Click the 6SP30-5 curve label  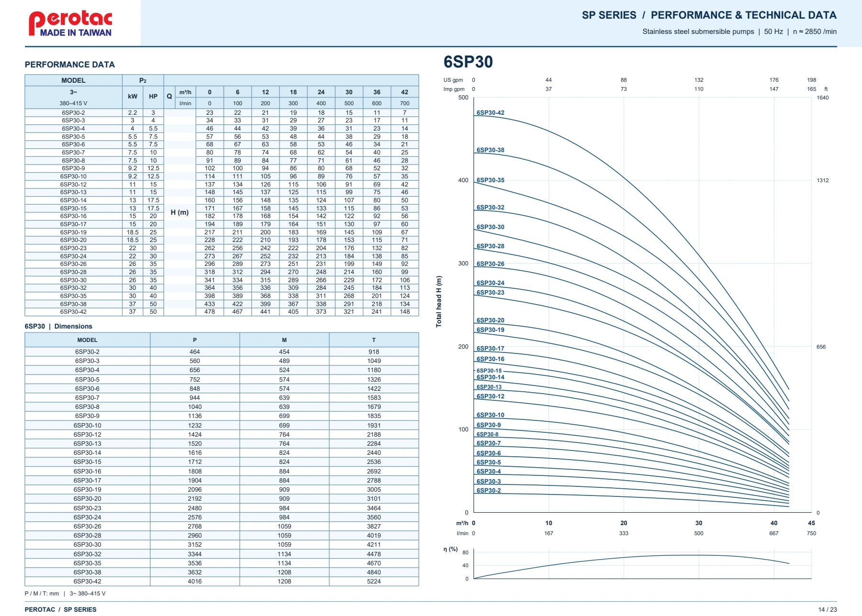[x=489, y=462]
